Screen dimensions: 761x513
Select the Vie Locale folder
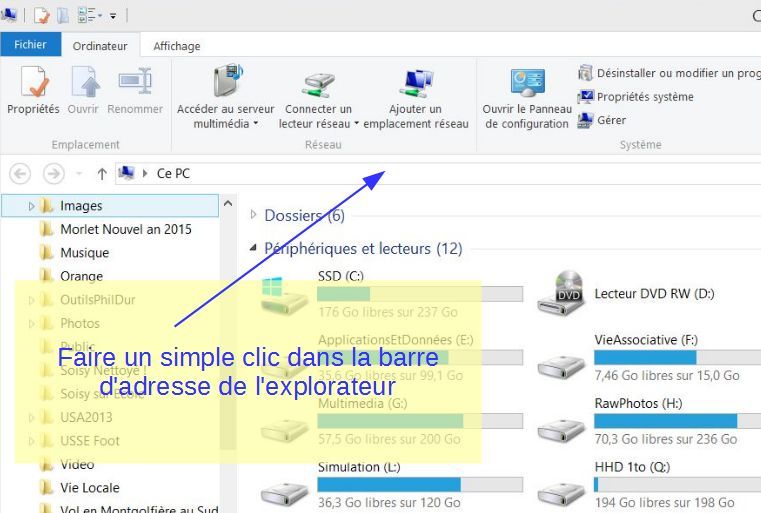90,487
